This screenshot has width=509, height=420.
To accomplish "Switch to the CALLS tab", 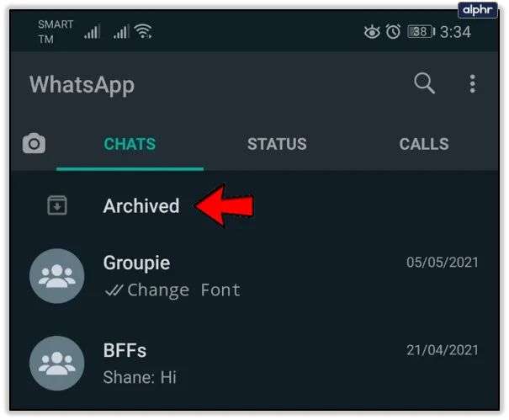I will (424, 144).
